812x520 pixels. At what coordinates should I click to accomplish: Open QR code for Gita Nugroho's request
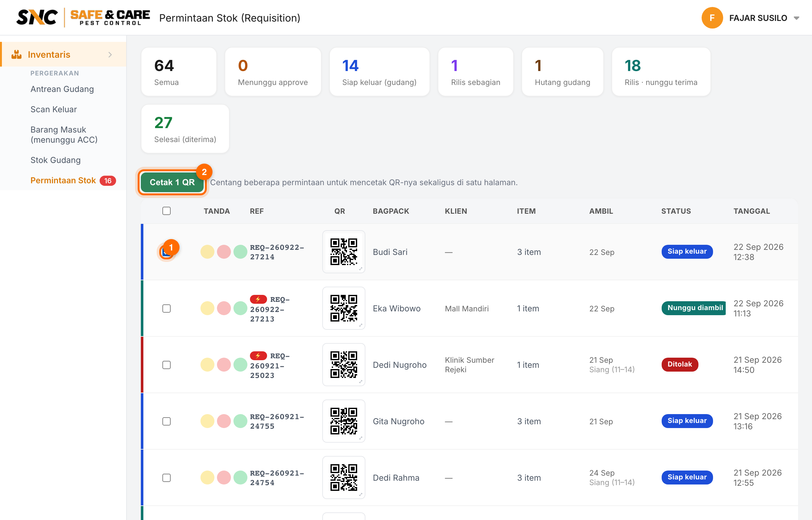click(344, 421)
